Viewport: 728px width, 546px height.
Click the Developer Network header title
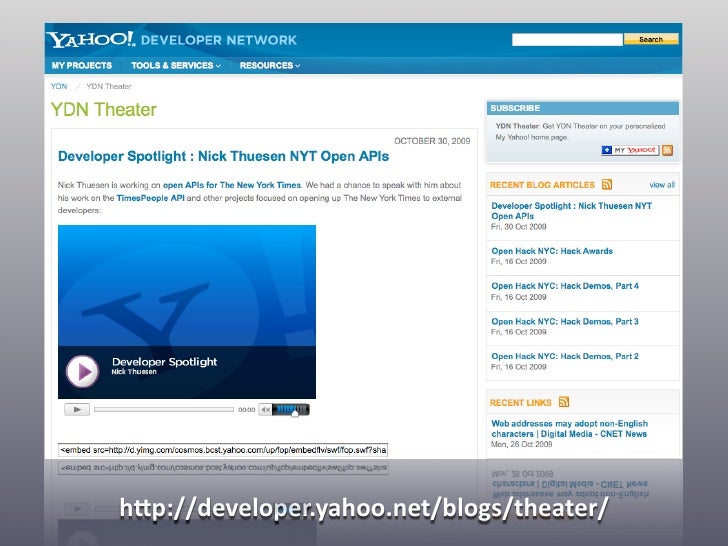click(x=219, y=40)
